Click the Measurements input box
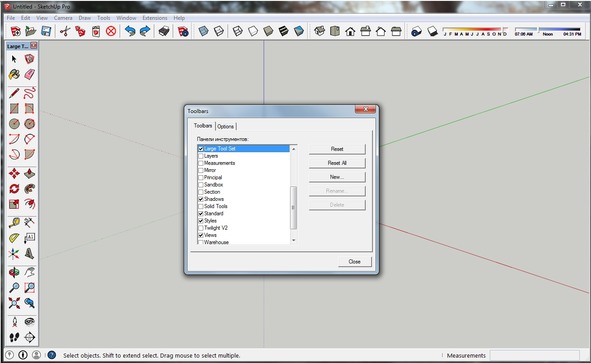Viewport: 591px width, 363px height. (534, 355)
